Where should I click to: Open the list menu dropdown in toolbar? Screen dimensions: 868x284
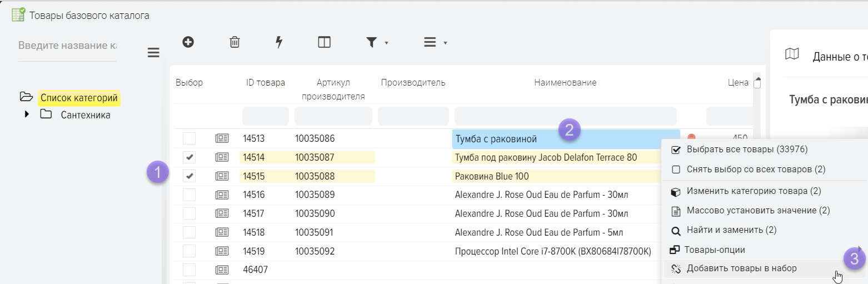pyautogui.click(x=435, y=42)
